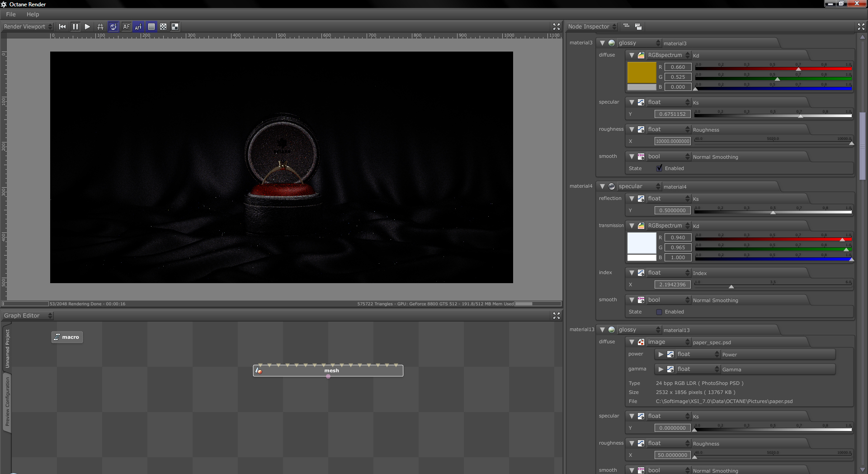This screenshot has height=474, width=868.
Task: Click the material13 glossy sphere icon
Action: tap(612, 330)
